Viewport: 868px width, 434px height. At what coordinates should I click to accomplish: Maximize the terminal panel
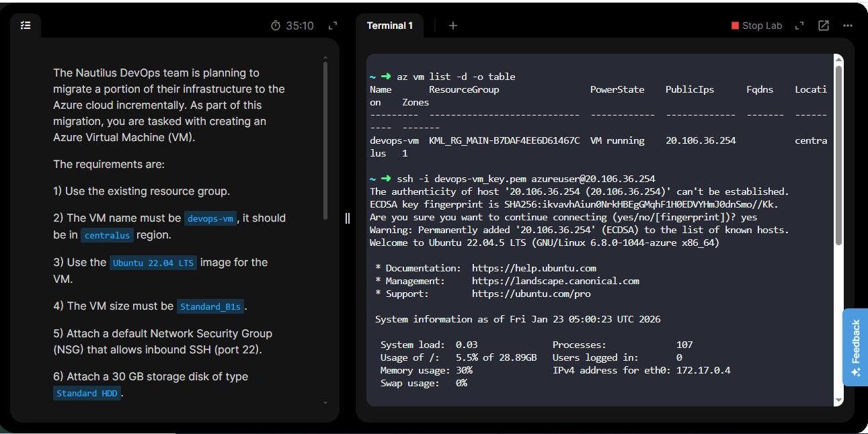point(799,26)
